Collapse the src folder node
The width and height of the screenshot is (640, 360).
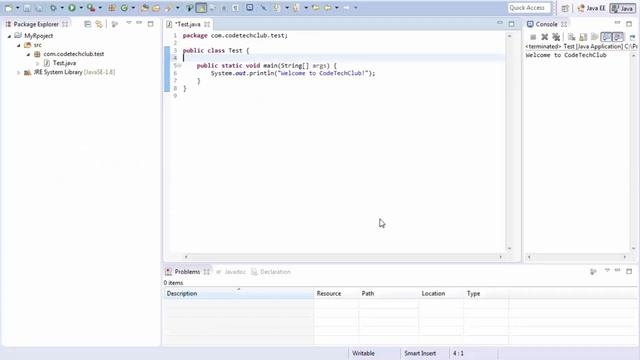click(x=19, y=45)
